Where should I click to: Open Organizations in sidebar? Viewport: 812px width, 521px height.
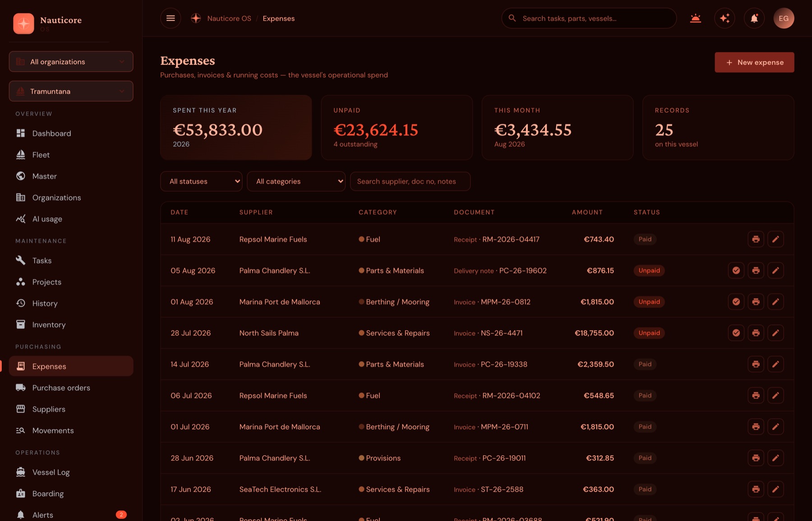[71, 198]
